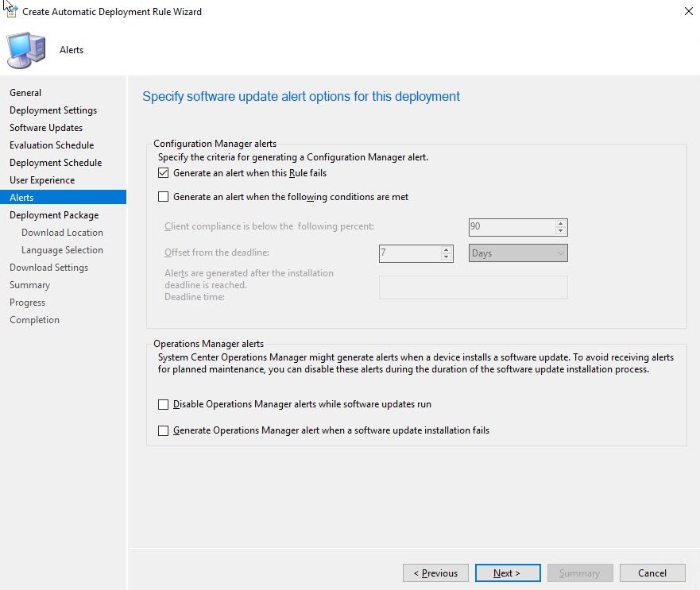Switch to the Software Updates step
Viewport: 700px width, 590px height.
click(x=46, y=128)
